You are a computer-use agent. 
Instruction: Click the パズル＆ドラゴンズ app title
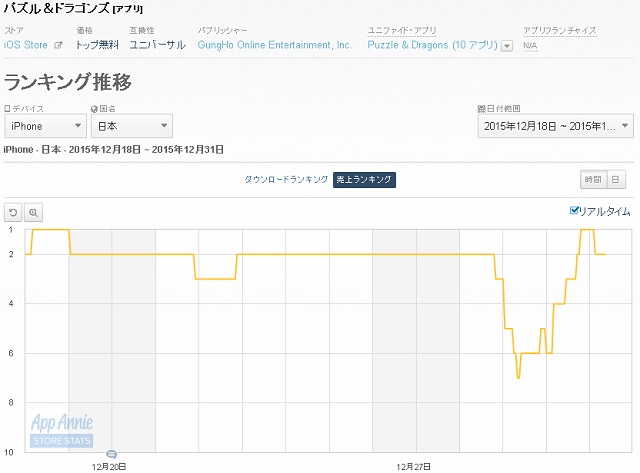(57, 8)
